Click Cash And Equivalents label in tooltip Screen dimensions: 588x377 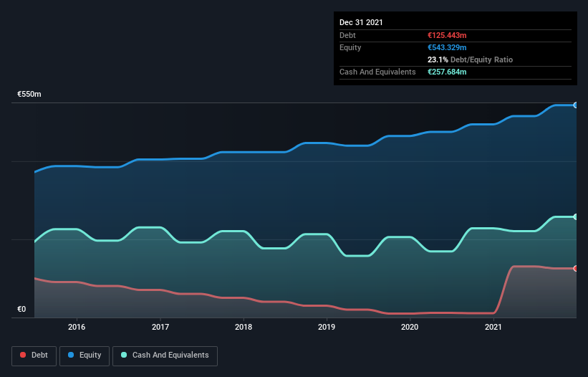[x=377, y=72]
